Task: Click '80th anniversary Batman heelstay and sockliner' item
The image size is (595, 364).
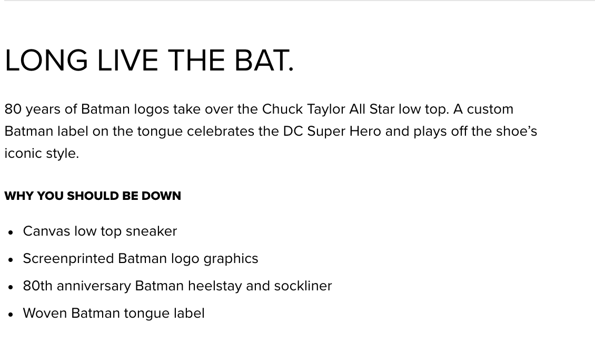Action: (x=177, y=286)
